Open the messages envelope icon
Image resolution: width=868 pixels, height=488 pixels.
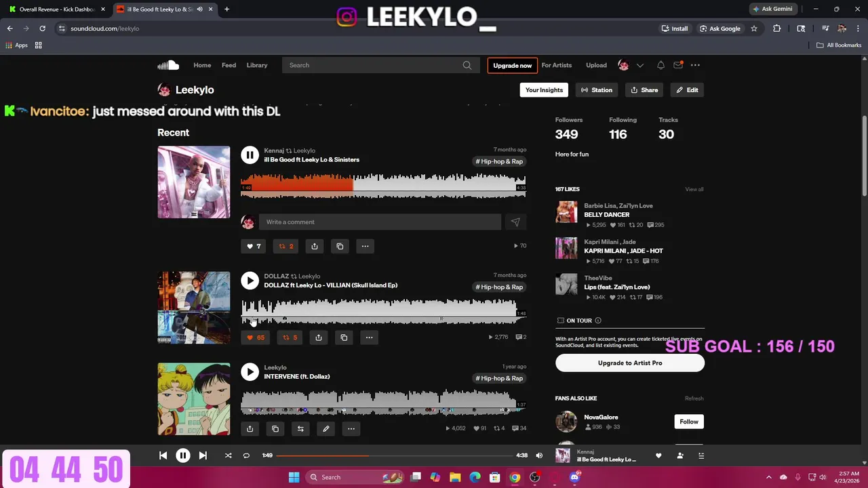click(678, 65)
